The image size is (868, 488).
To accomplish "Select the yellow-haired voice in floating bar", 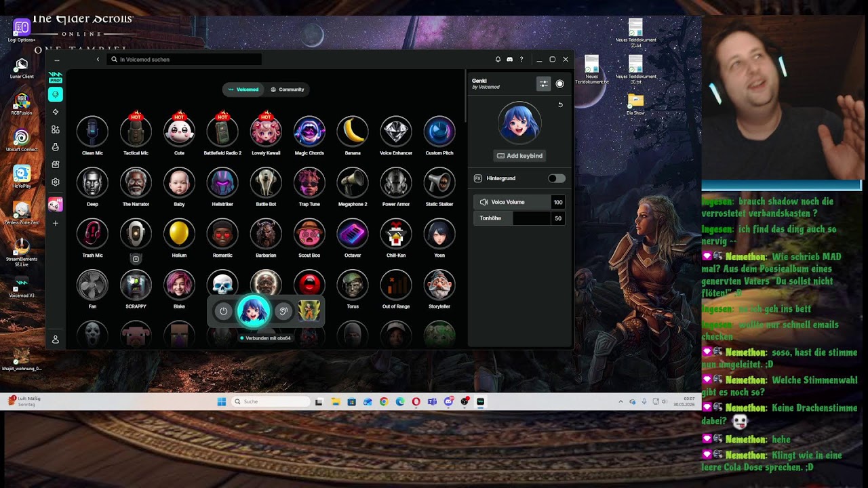I will (309, 311).
